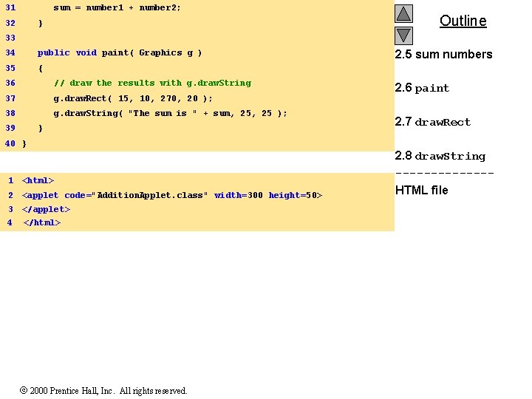Viewport: 532px width, 399px height.
Task: Open the Outline heading link
Action: coord(463,21)
